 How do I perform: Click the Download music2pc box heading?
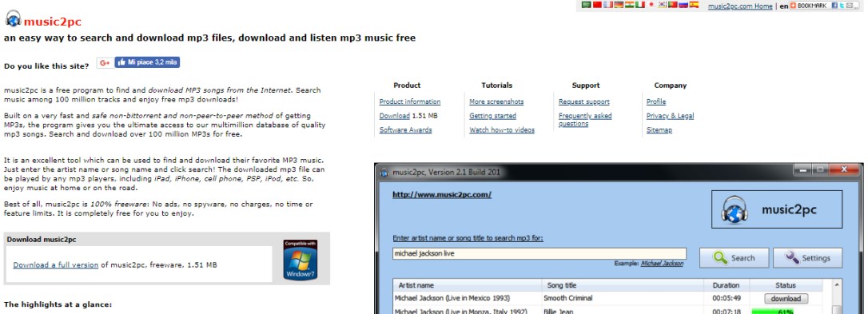42,240
